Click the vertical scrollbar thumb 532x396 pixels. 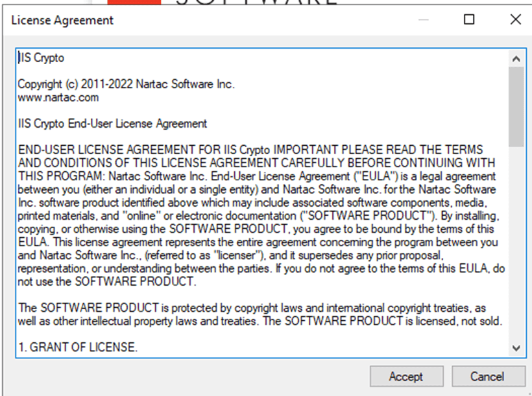click(516, 107)
